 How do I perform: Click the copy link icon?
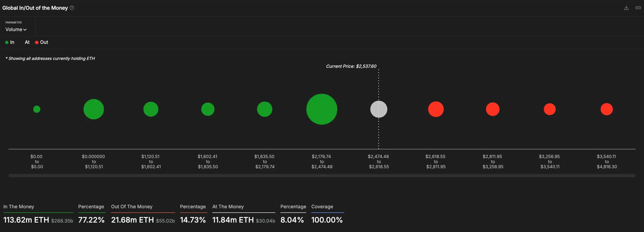[638, 8]
